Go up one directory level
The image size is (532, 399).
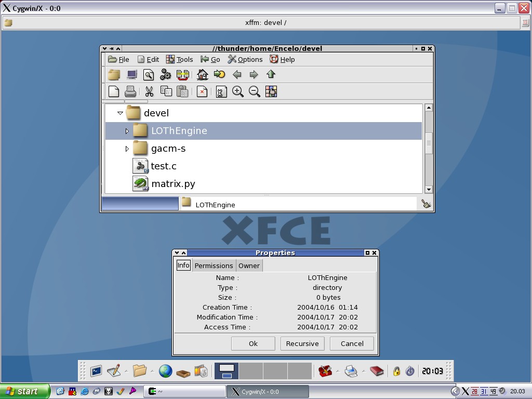coord(271,74)
